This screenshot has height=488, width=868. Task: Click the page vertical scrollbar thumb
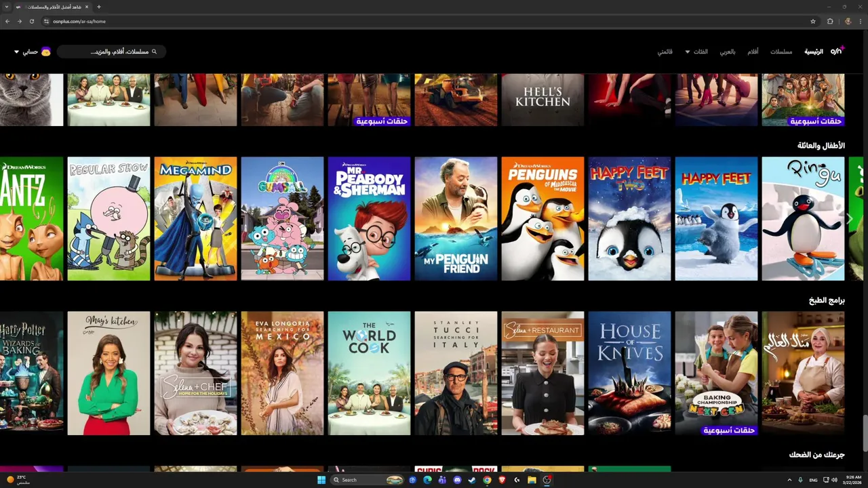(865, 434)
